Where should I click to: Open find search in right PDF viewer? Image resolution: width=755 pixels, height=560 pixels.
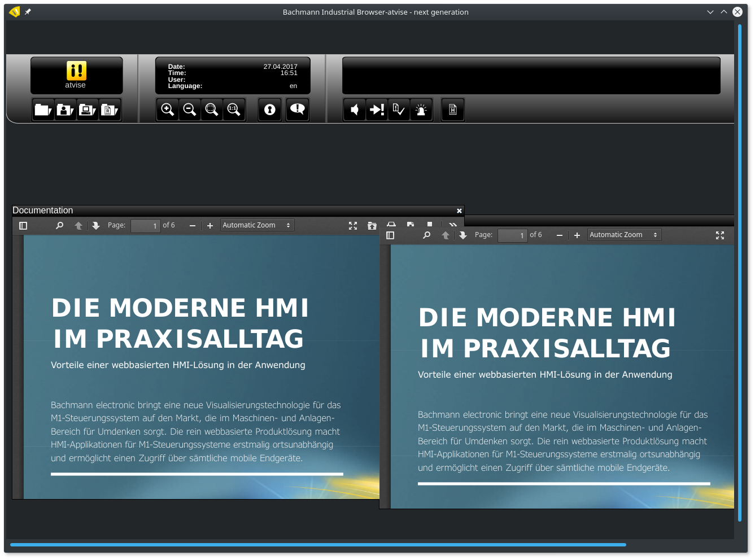[426, 235]
